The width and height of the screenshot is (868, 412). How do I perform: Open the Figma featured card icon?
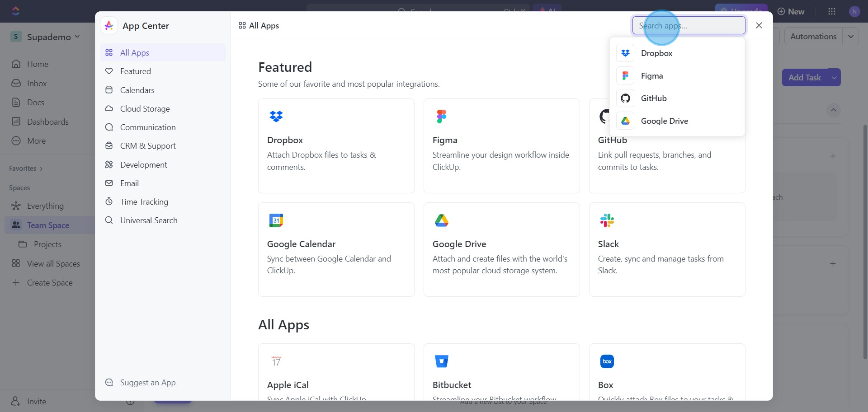tap(442, 117)
